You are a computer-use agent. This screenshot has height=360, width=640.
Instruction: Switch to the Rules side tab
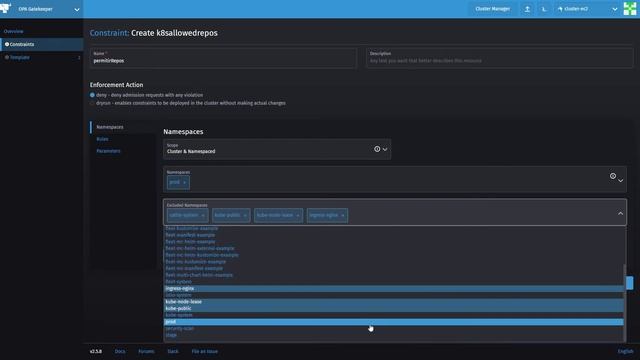(x=102, y=139)
